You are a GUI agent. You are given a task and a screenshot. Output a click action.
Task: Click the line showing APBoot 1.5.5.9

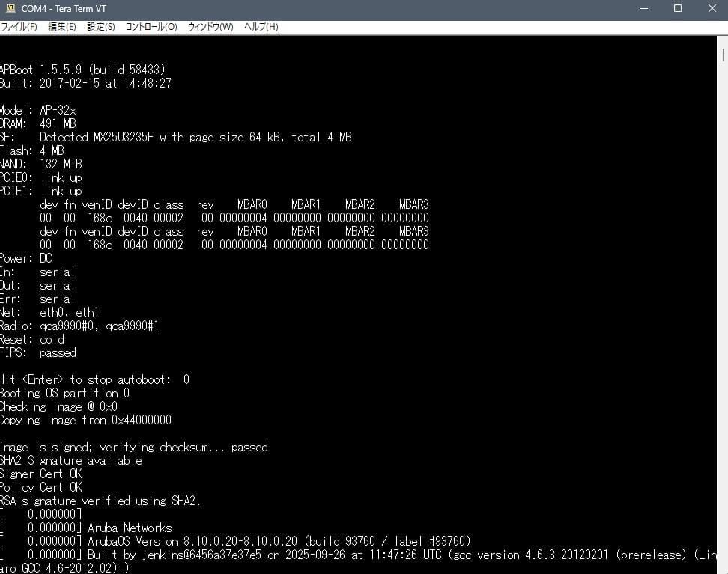(x=82, y=70)
